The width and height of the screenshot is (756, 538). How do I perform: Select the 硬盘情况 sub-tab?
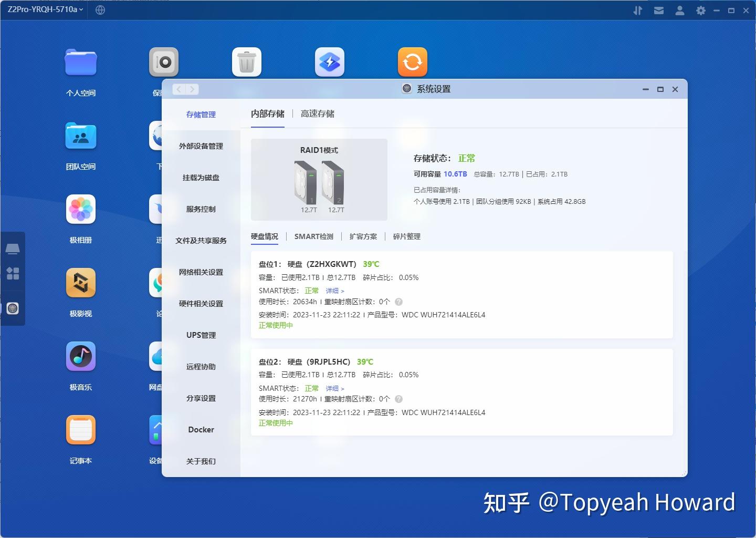265,236
